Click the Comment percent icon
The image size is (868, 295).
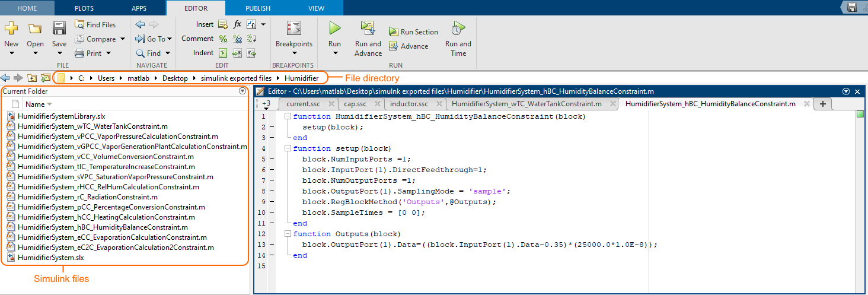(x=223, y=39)
